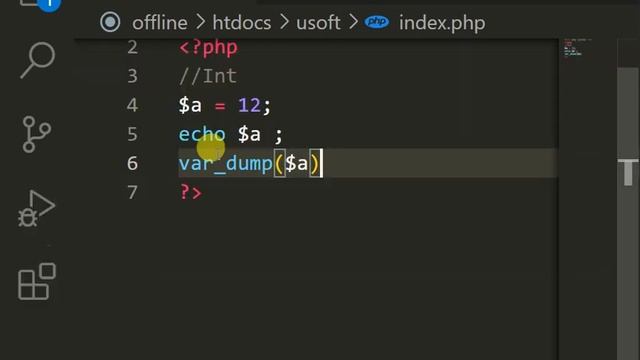
Task: Click the '//Int' comment
Action: click(x=208, y=76)
